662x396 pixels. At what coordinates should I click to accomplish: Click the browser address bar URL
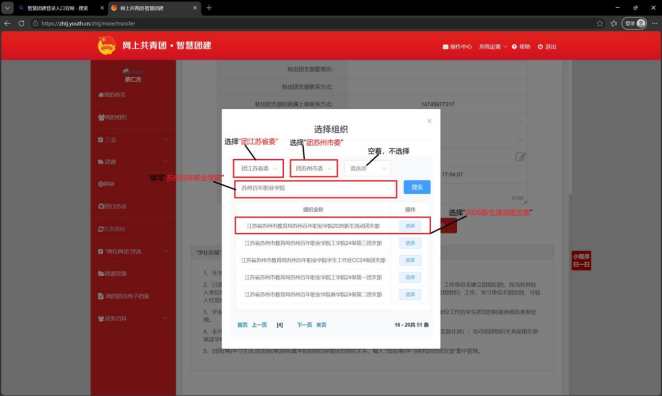pyautogui.click(x=88, y=24)
